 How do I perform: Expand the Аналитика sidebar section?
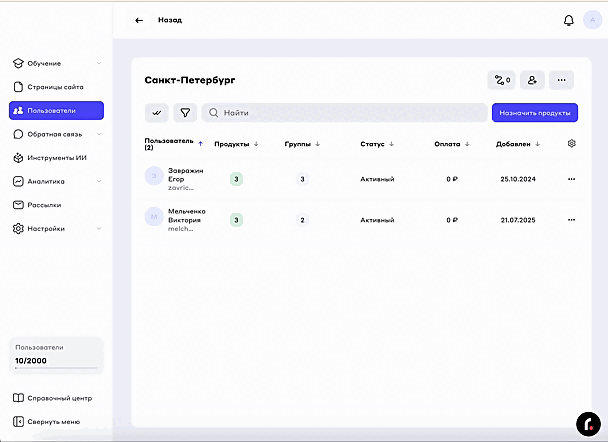coord(57,181)
